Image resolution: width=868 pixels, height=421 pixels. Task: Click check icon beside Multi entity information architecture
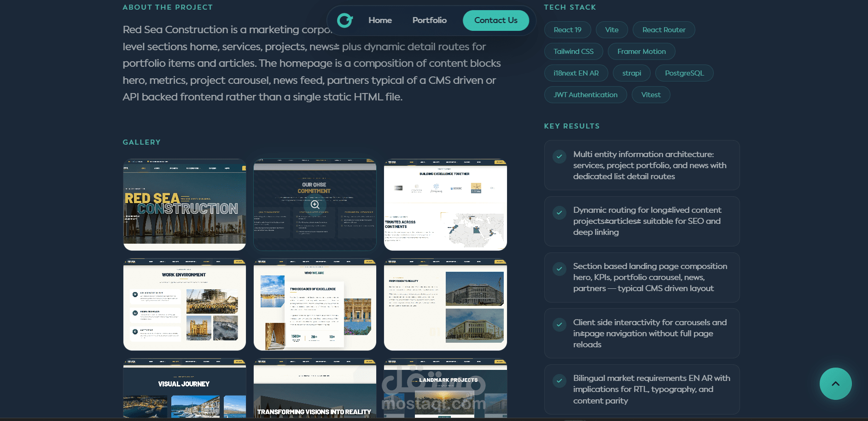(559, 157)
